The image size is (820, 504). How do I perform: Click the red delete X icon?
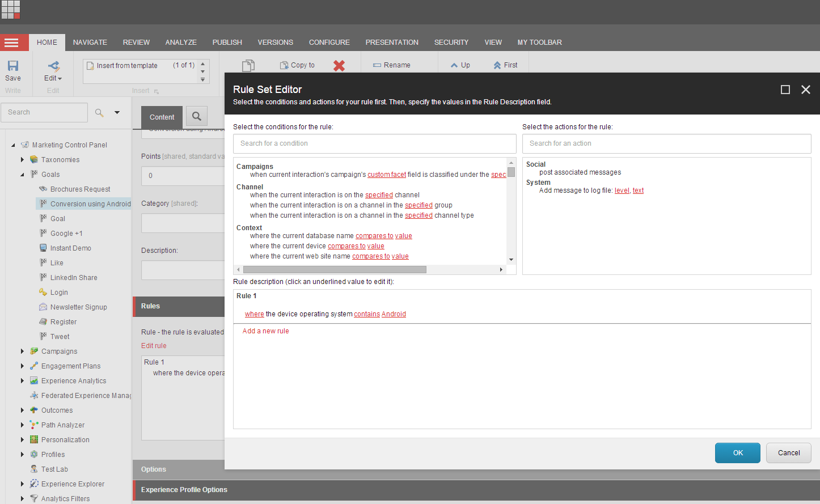pos(339,65)
